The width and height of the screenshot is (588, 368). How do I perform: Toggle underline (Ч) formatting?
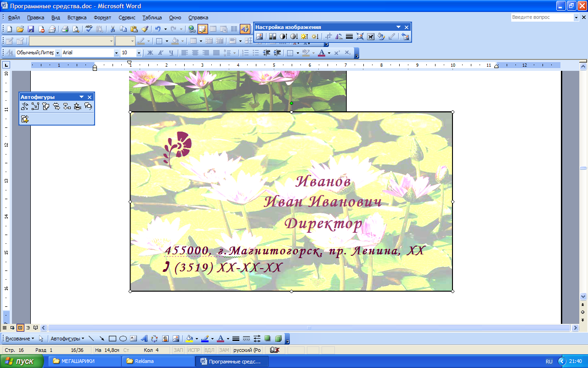(171, 52)
